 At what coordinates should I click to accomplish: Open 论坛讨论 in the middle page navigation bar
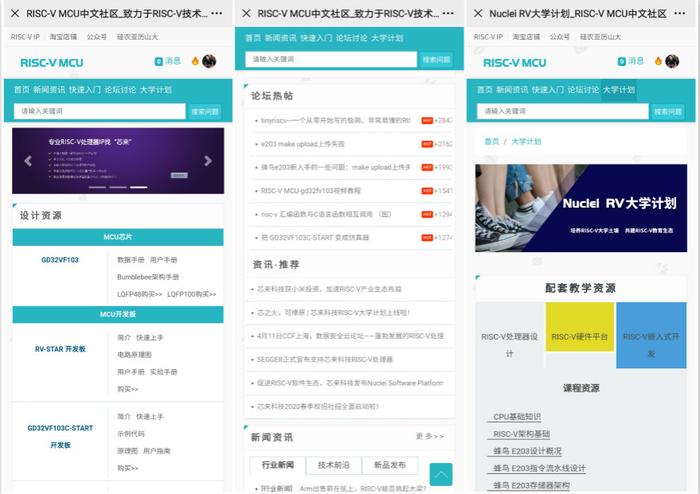(352, 38)
